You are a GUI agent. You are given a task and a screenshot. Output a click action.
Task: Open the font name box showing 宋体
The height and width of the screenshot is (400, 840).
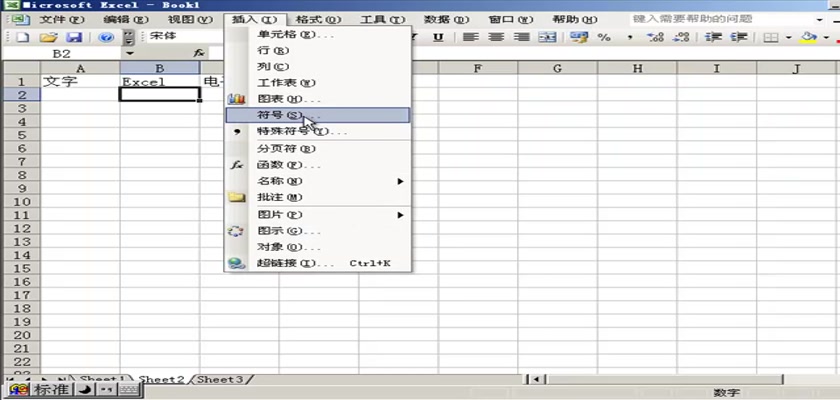click(185, 36)
